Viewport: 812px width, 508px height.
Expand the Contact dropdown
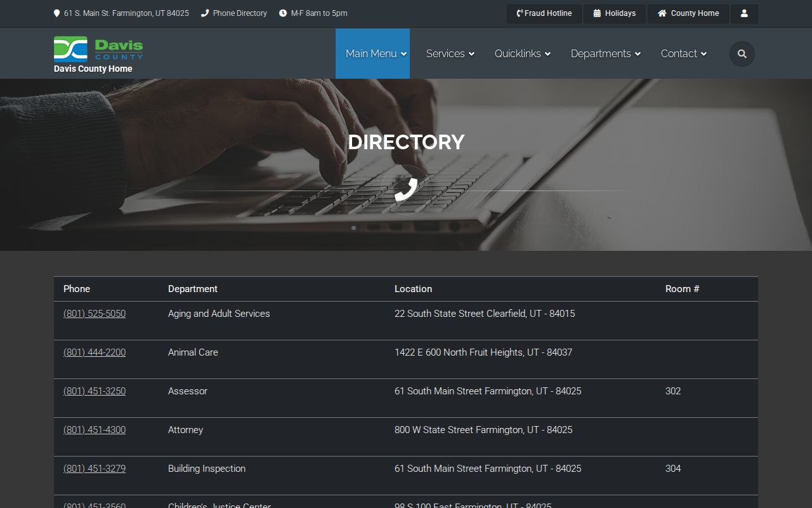(684, 54)
